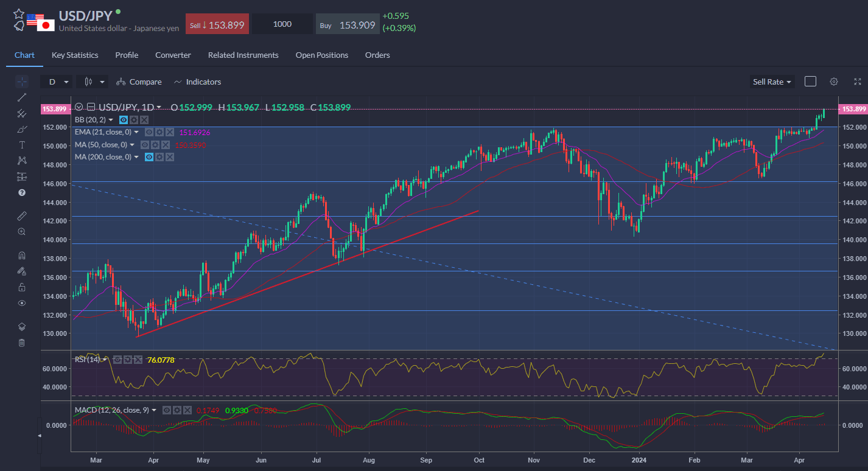Add USD/JPY to favorites star
The height and width of the screenshot is (471, 868).
(19, 13)
